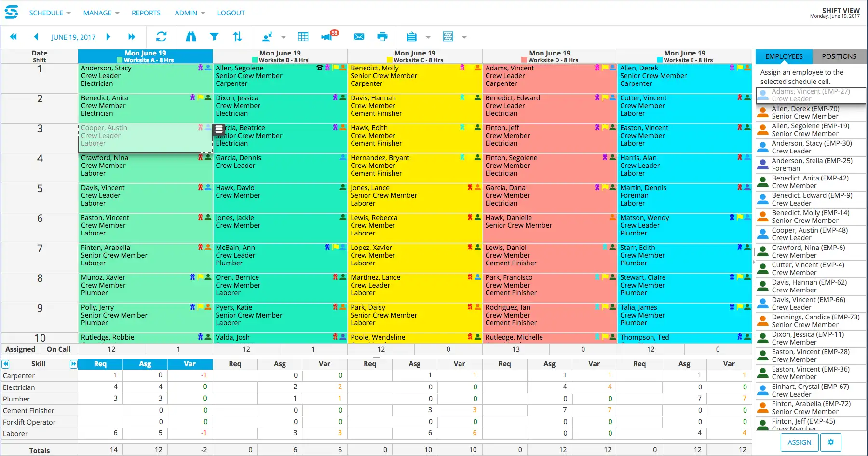Click the up-down sort arrows icon
Viewport: 868px width, 456px height.
pyautogui.click(x=238, y=37)
